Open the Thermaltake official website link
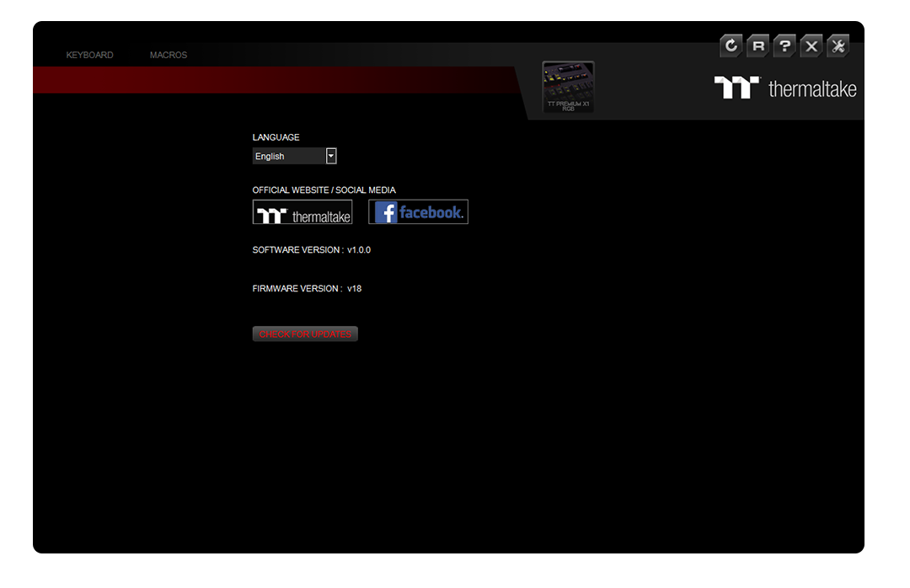 click(x=302, y=212)
